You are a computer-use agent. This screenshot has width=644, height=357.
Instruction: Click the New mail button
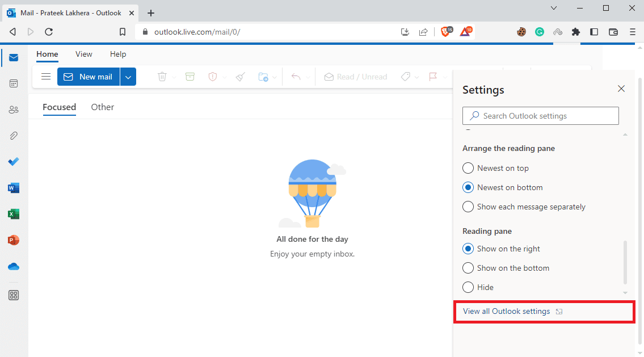[x=89, y=77]
